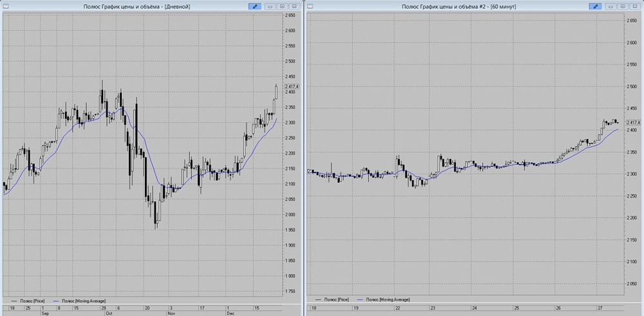
Task: Click the current price label 2 417,4 in the daily chart
Action: click(290, 87)
